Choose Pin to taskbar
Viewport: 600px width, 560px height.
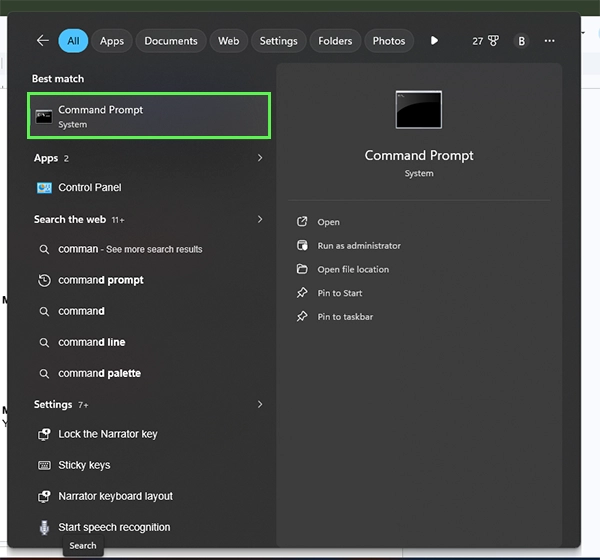[x=345, y=317]
